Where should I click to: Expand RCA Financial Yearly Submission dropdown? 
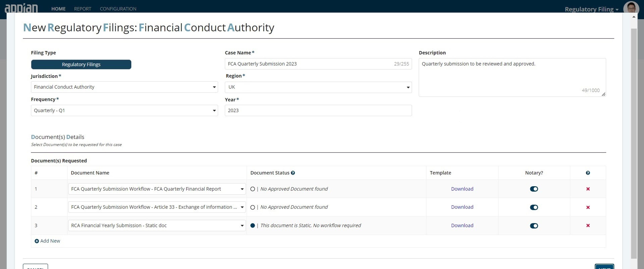157,226
